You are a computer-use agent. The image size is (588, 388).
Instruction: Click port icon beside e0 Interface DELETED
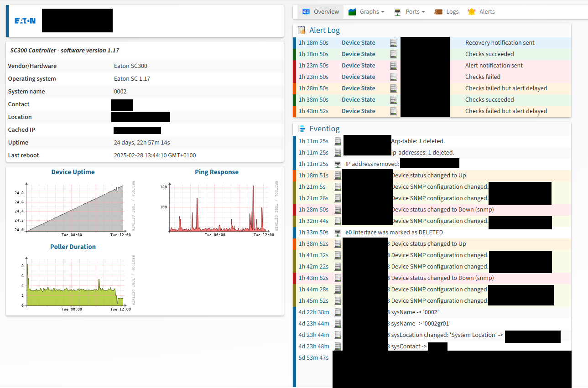[x=338, y=233]
